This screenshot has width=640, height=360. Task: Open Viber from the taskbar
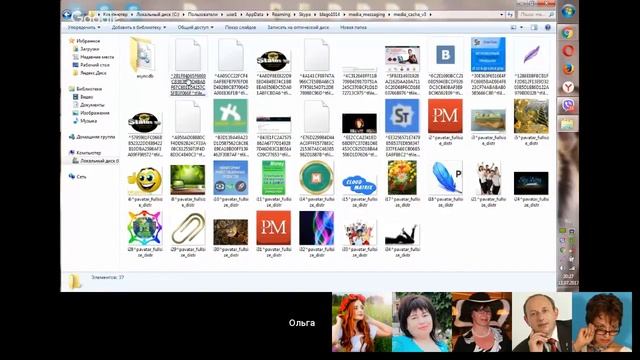click(x=568, y=105)
